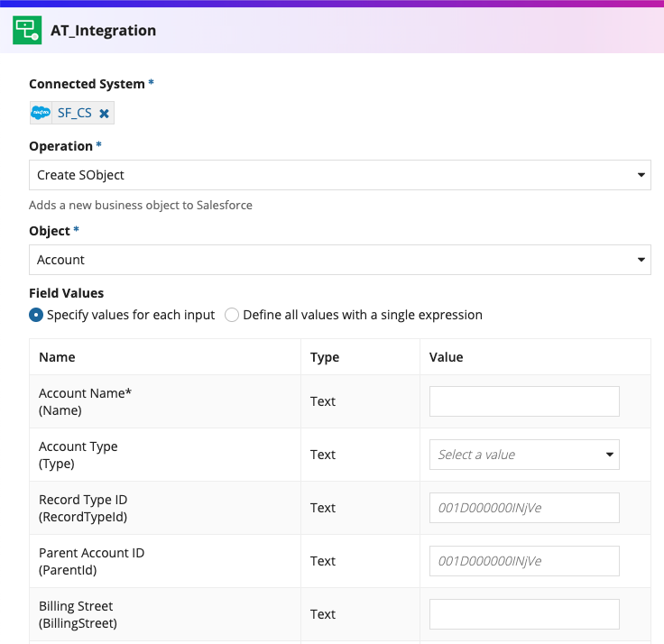Click 'Adds a new business object to Salesforce'
The image size is (664, 644).
pos(141,206)
